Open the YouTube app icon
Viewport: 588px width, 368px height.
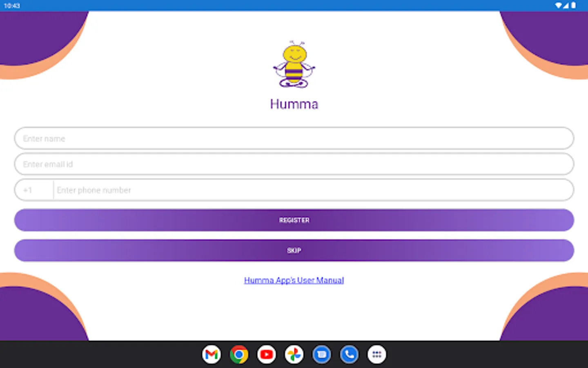tap(267, 355)
